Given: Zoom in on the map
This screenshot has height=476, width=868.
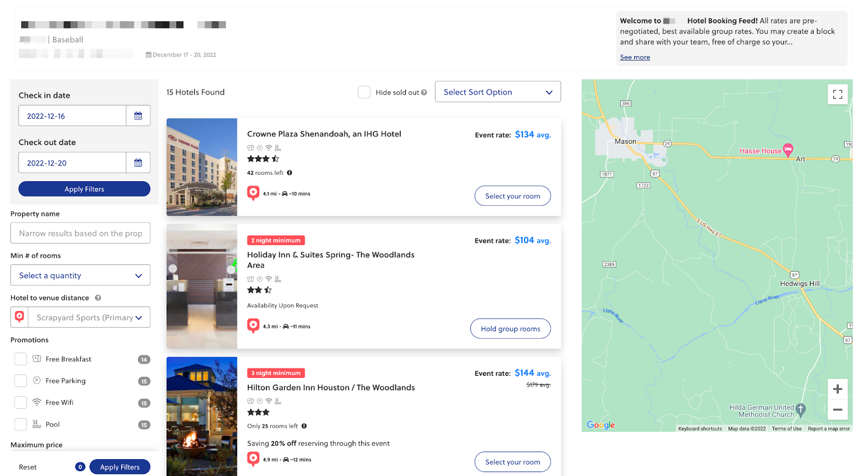Looking at the screenshot, I should coord(838,389).
